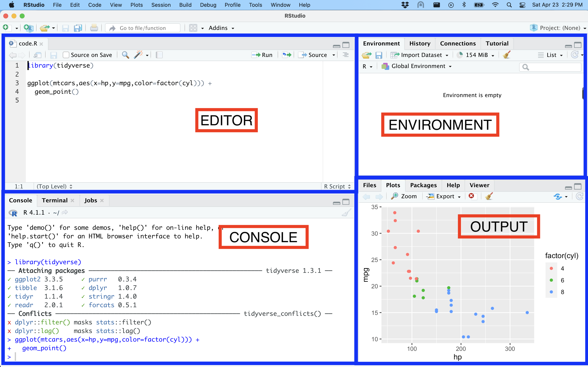Click the console input prompt line
The height and width of the screenshot is (367, 588).
click(180, 357)
